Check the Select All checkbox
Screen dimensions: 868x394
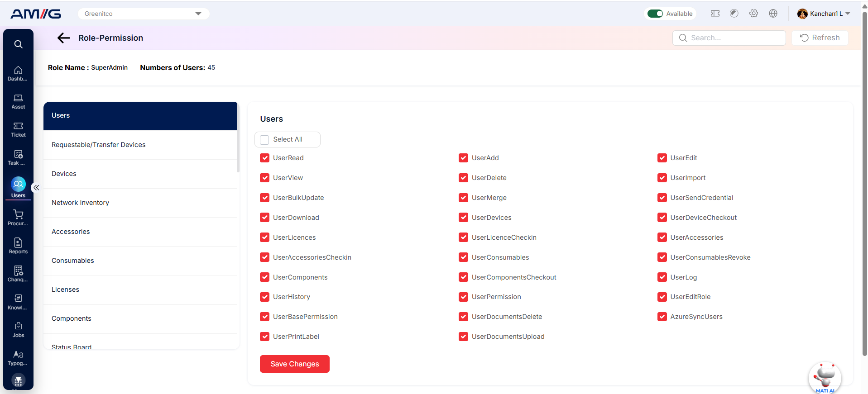coord(265,140)
